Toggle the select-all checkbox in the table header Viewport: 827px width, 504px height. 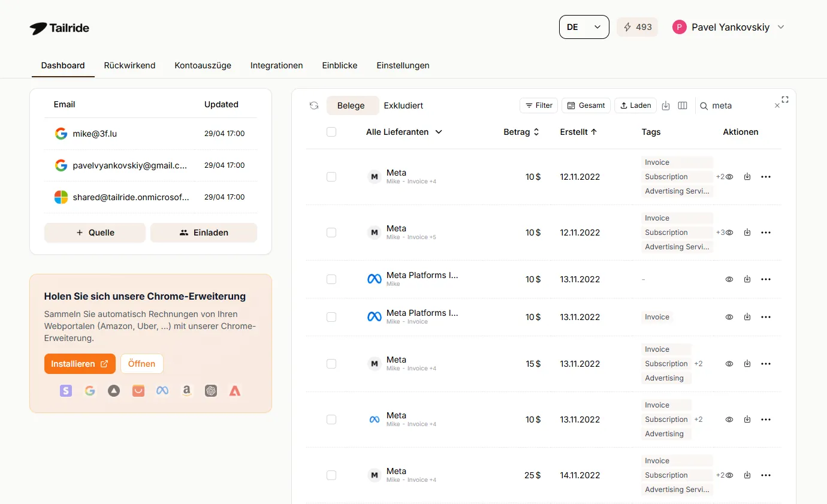(331, 132)
